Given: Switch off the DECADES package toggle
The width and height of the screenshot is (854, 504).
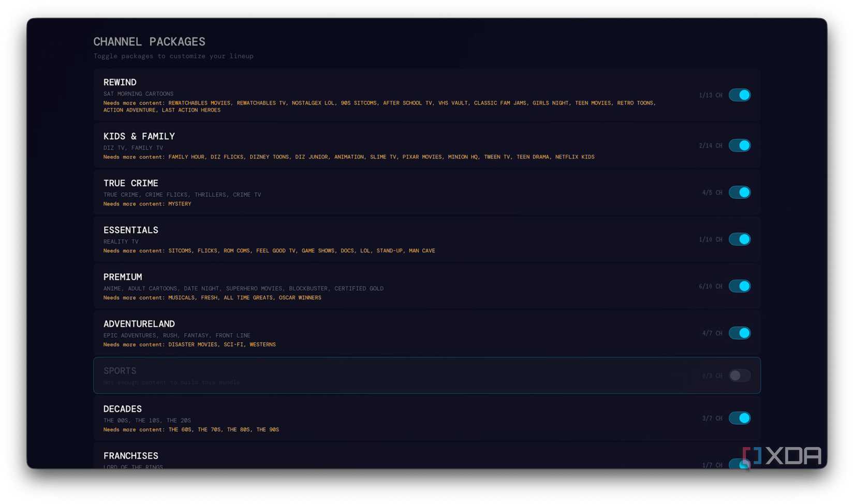Looking at the screenshot, I should point(739,418).
